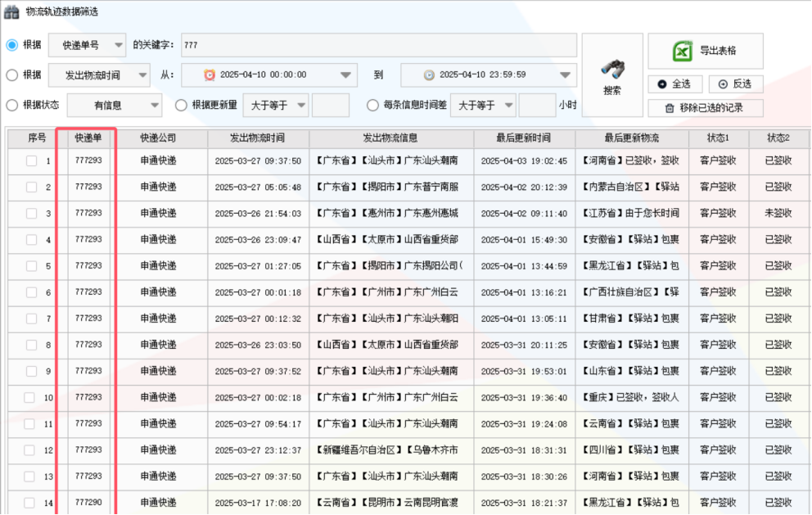Image resolution: width=812 pixels, height=515 pixels.
Task: Click 【重庆】已签收 cell in row 10
Action: [x=631, y=397]
